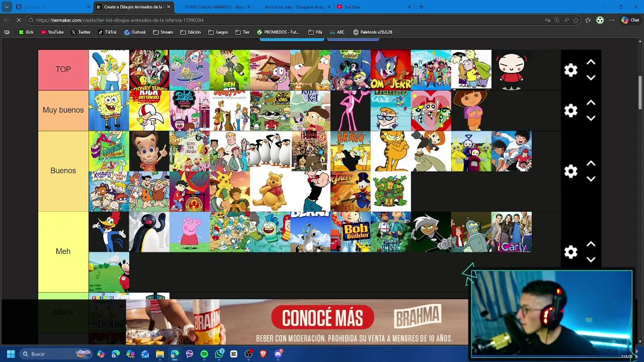The width and height of the screenshot is (644, 362).
Task: Select The Simpsons thumbnail in TOP row
Action: 109,70
